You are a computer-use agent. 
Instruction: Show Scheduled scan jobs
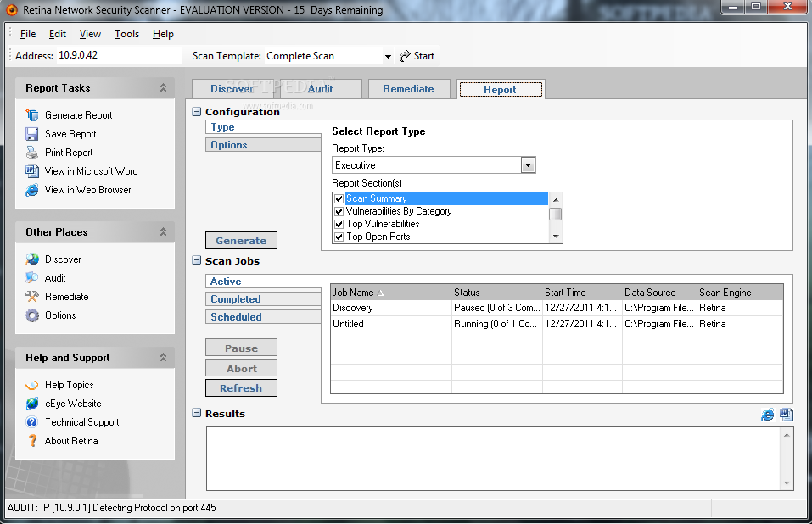(263, 316)
